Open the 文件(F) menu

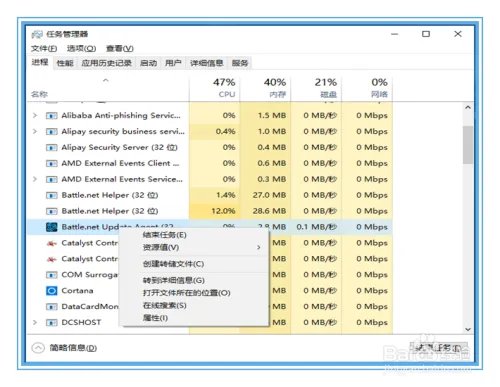[x=44, y=49]
